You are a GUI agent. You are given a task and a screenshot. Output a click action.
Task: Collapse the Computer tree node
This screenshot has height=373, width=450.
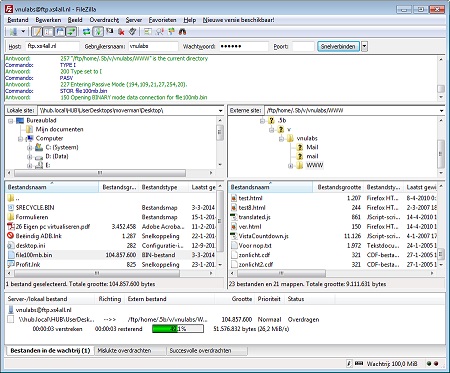[20, 139]
